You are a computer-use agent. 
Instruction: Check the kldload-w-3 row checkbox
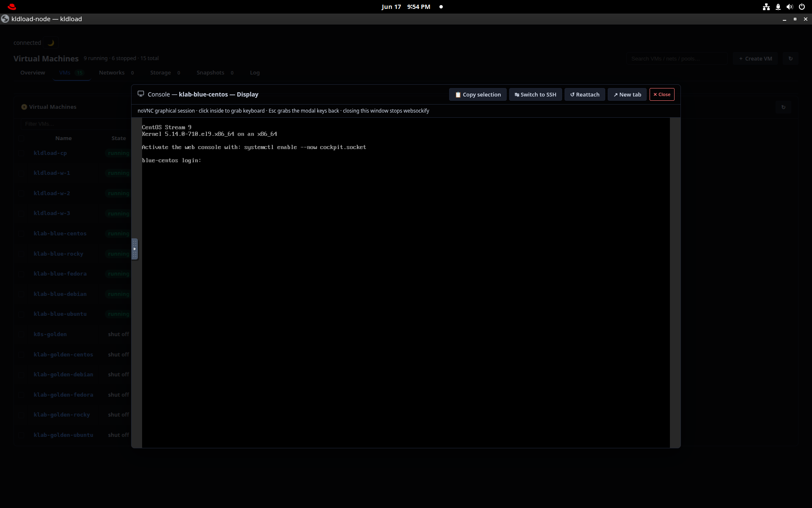(x=22, y=213)
